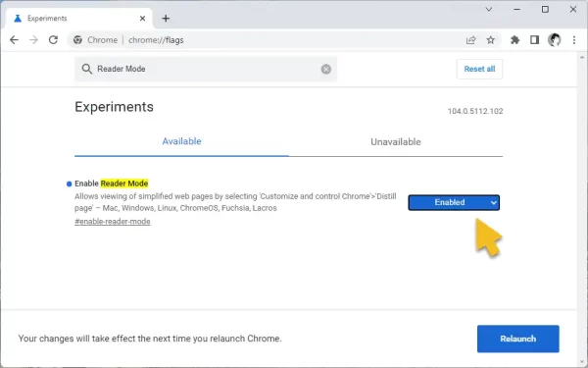Select the Experiments browser tab

(x=79, y=19)
